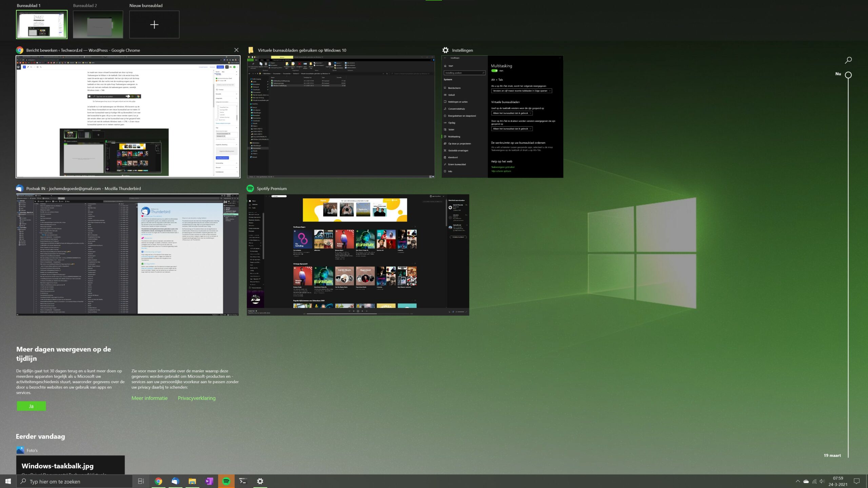Open Windows Settings gear icon
The image size is (868, 488).
(x=260, y=481)
